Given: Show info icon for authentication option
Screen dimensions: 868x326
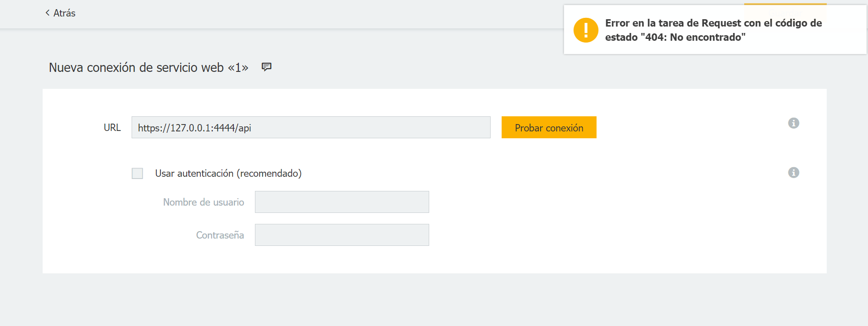Looking at the screenshot, I should (x=793, y=173).
